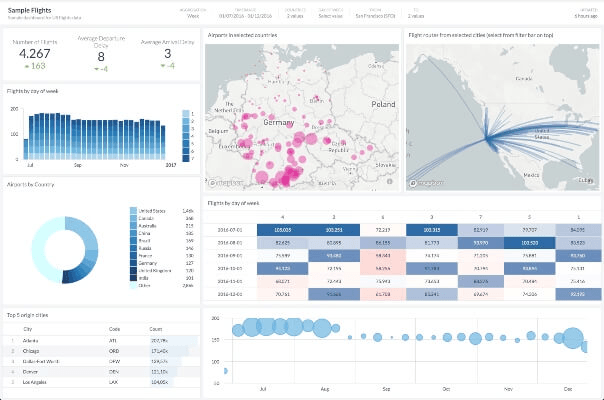Click the LAX airport code cell
This screenshot has height=400, width=604.
point(114,382)
